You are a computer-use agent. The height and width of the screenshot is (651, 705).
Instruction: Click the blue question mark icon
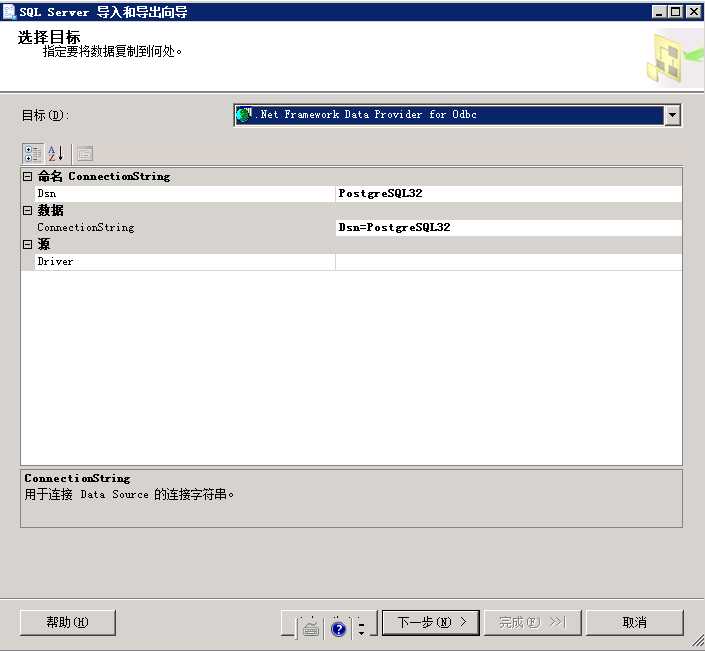click(x=339, y=629)
